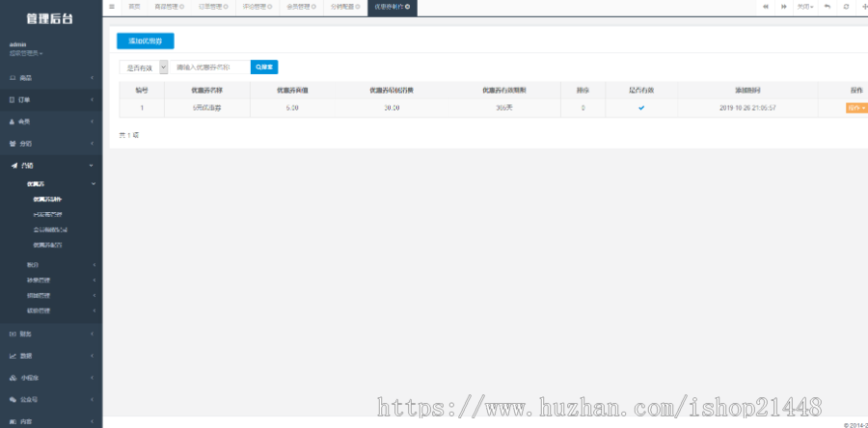Click the 2019-10-26 21:05:57 timestamp cell
Image resolution: width=868 pixels, height=428 pixels.
point(747,108)
